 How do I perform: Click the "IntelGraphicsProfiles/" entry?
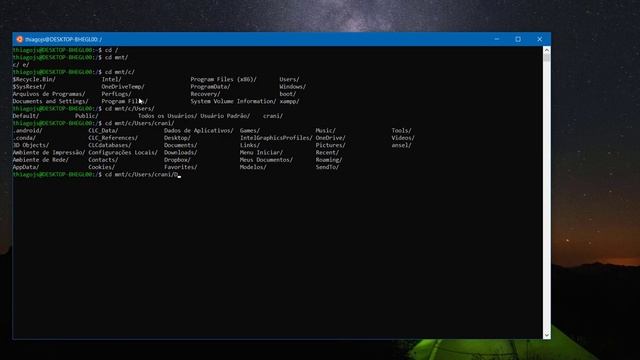pos(276,138)
